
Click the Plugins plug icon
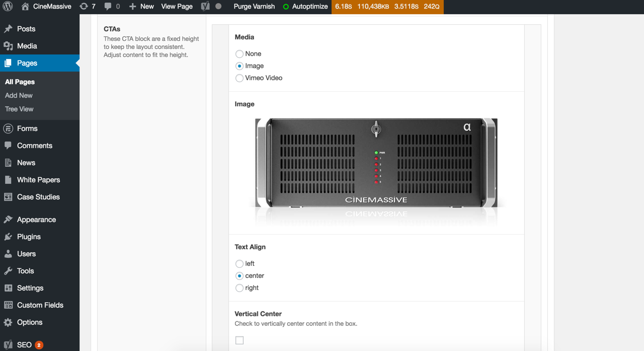8,237
